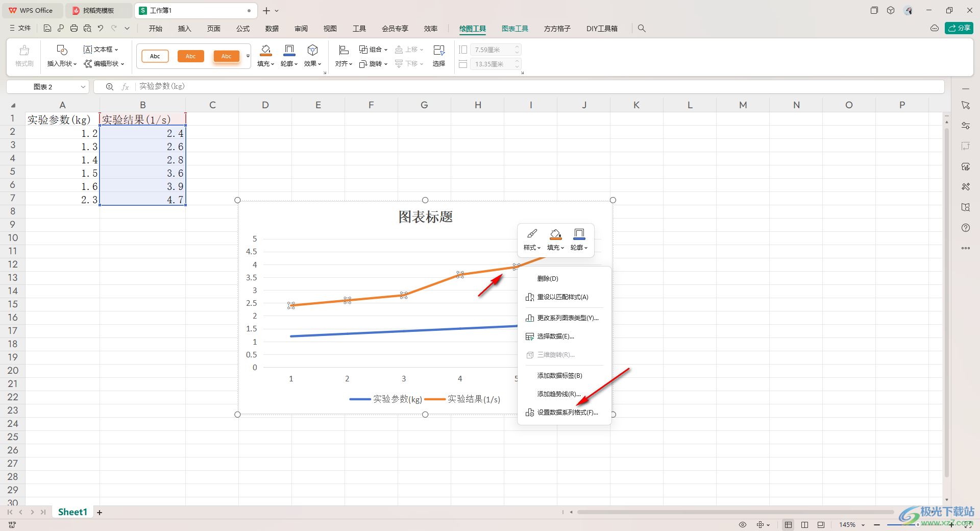Click the Undo arrow icon
980x531 pixels.
tap(101, 29)
